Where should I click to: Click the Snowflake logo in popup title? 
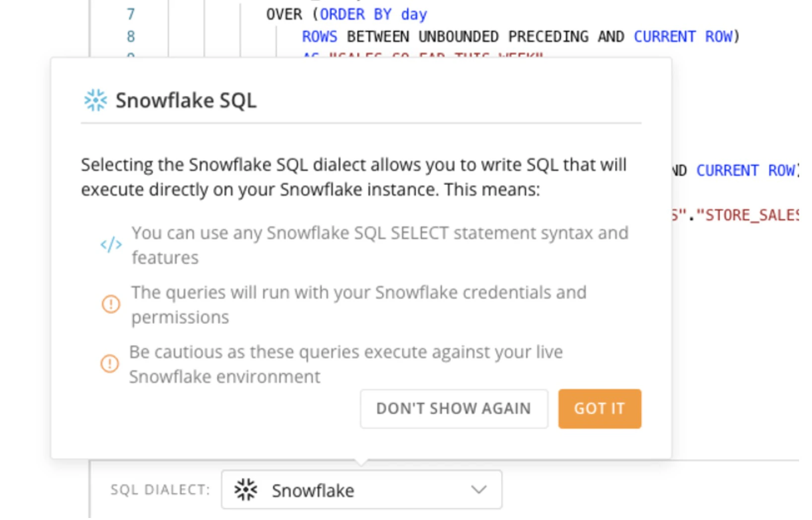(x=95, y=100)
